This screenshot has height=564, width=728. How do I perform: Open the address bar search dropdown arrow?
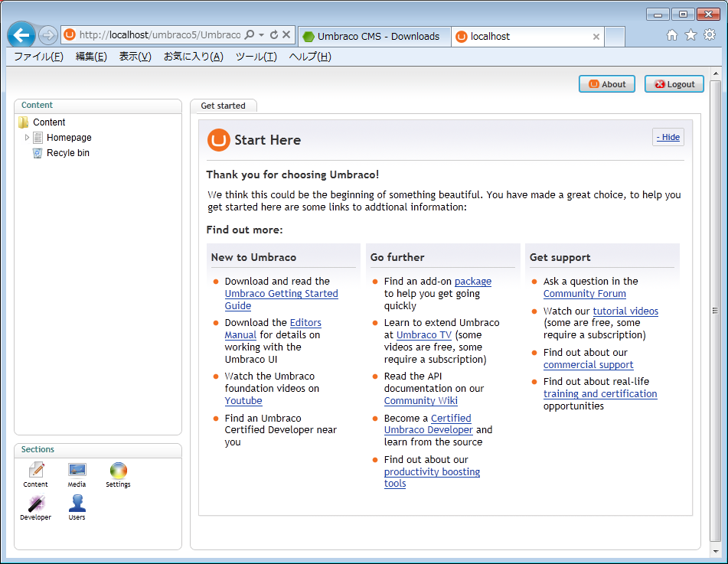[x=262, y=35]
